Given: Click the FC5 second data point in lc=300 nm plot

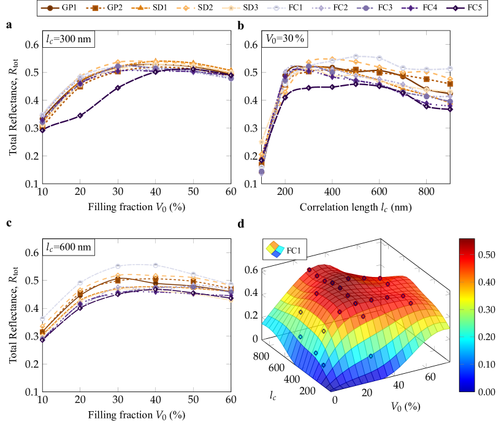Looking at the screenshot, I should point(80,115).
